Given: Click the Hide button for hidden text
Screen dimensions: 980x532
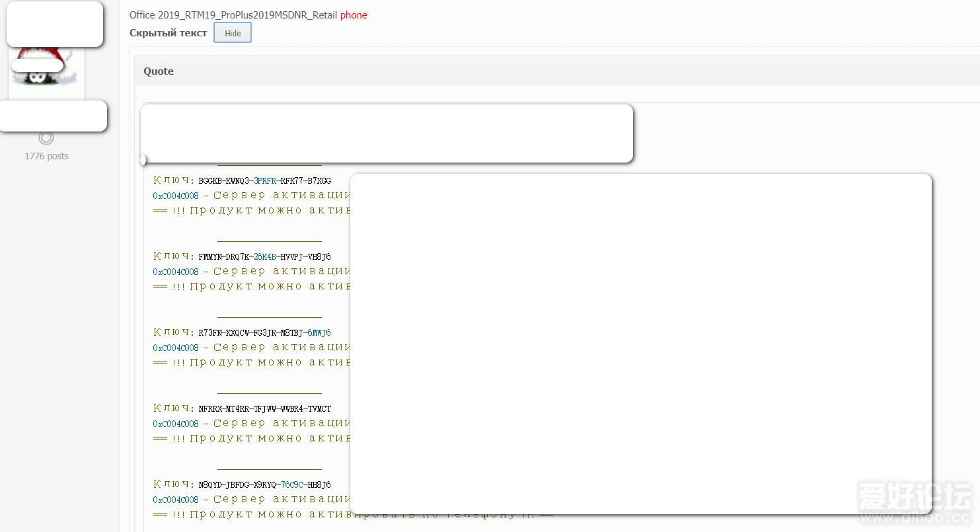Looking at the screenshot, I should 233,33.
